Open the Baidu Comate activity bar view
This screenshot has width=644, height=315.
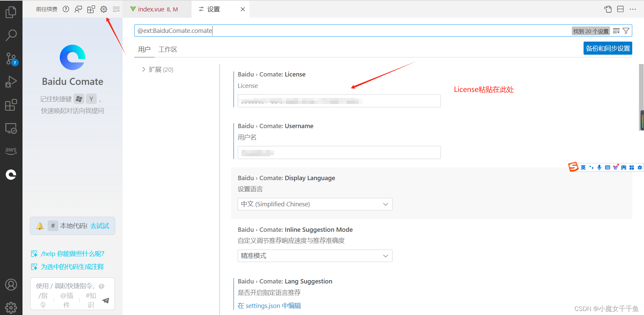click(x=11, y=174)
